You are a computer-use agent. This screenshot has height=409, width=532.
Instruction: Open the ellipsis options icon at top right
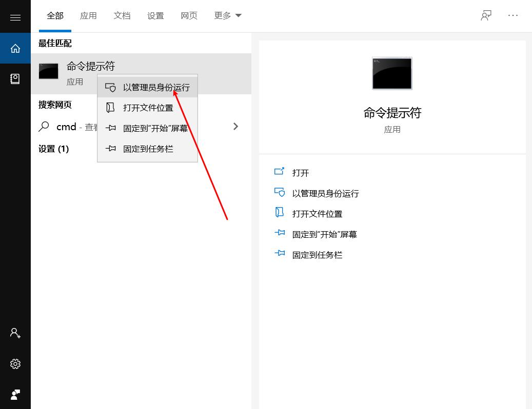point(513,15)
